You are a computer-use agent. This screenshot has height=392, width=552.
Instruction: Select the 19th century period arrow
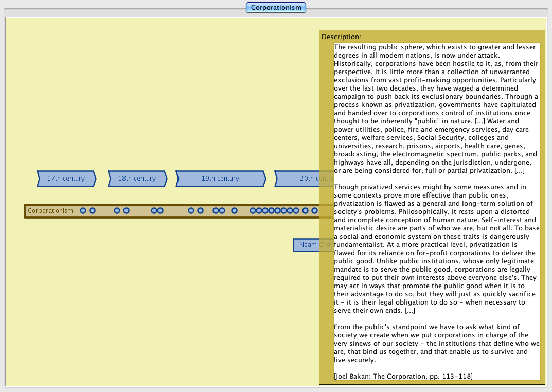[220, 179]
